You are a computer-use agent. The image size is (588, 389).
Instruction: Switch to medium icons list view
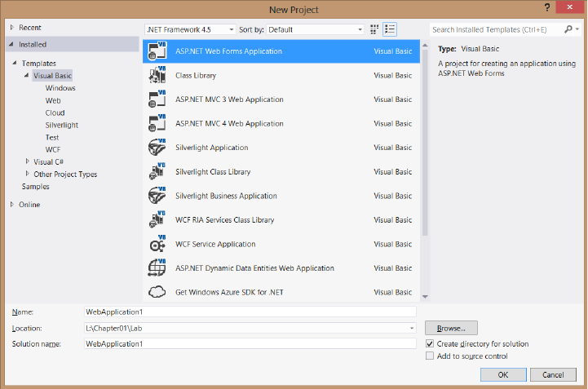[x=390, y=29]
